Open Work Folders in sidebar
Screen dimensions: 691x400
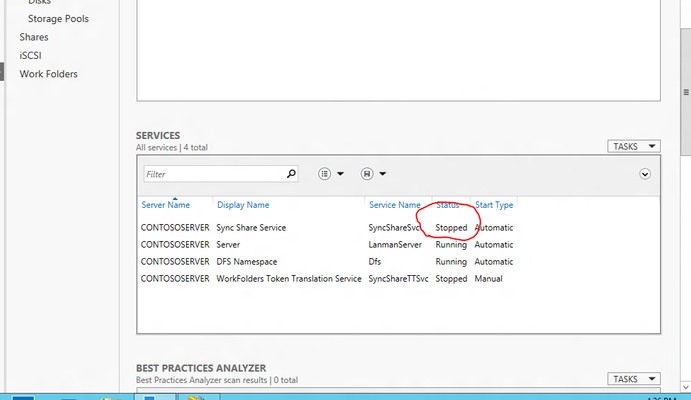48,74
